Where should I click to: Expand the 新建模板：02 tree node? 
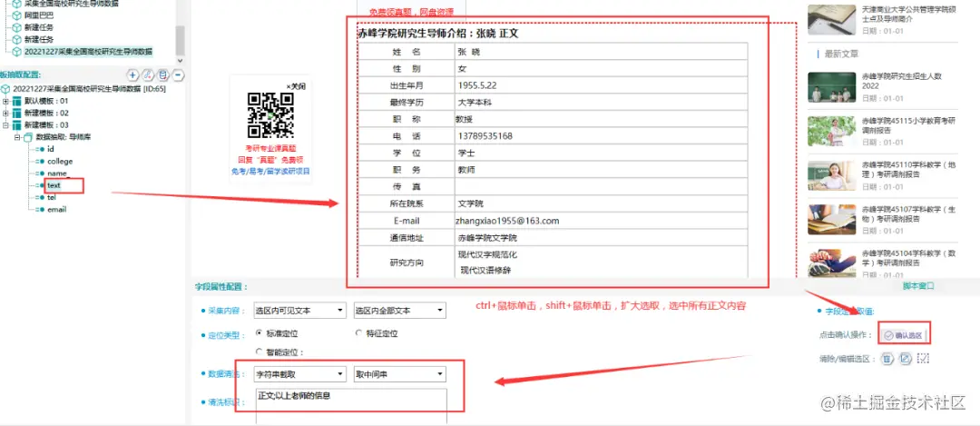(x=5, y=114)
